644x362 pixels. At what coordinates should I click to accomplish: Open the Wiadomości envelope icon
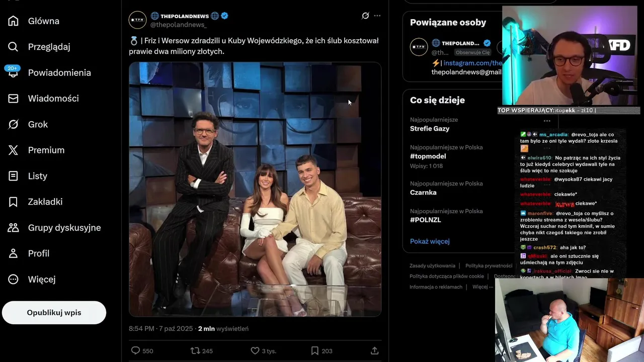point(14,99)
